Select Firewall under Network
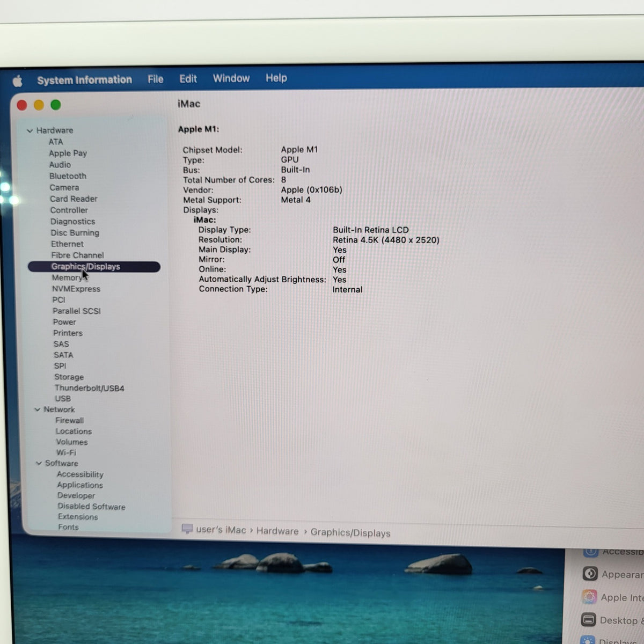Viewport: 644px width, 644px height. 70,420
